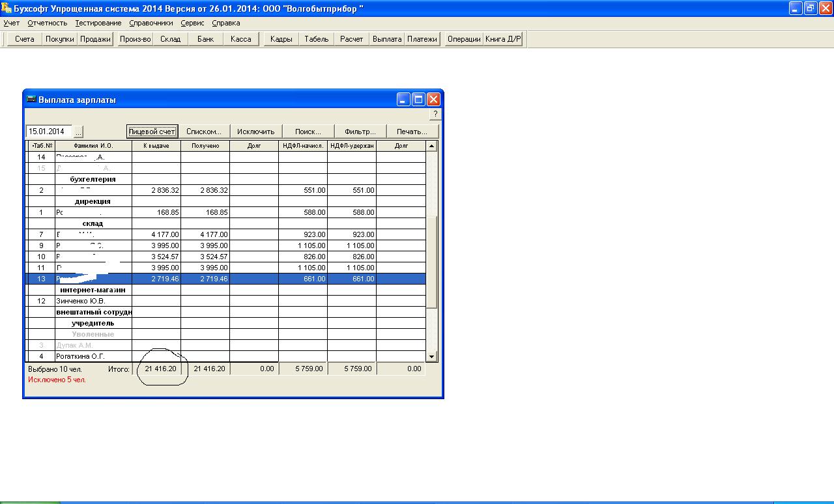Screen dimensions: 834x504
Task: Open the Покупки toolbar section
Action: pyautogui.click(x=60, y=39)
